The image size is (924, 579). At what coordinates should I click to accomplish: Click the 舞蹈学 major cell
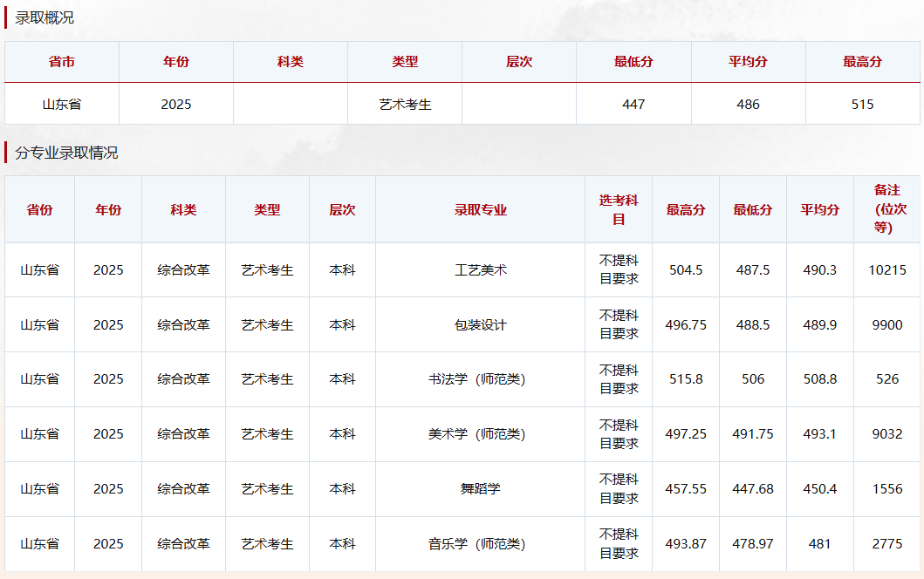pyautogui.click(x=480, y=489)
